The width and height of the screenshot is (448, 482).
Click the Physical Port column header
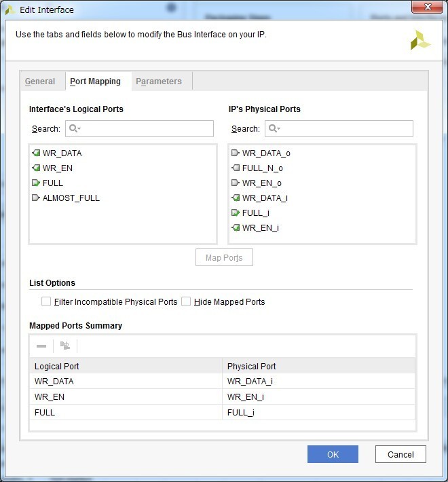coord(318,366)
